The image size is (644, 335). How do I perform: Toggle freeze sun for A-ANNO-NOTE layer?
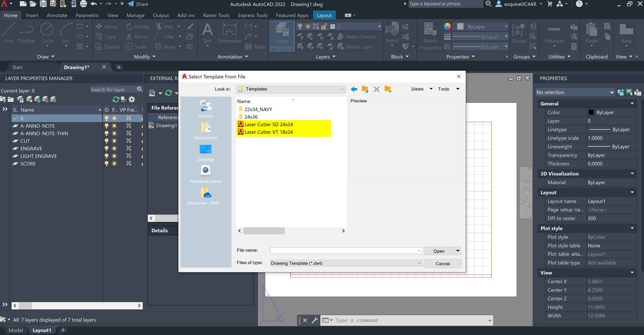[x=114, y=126]
